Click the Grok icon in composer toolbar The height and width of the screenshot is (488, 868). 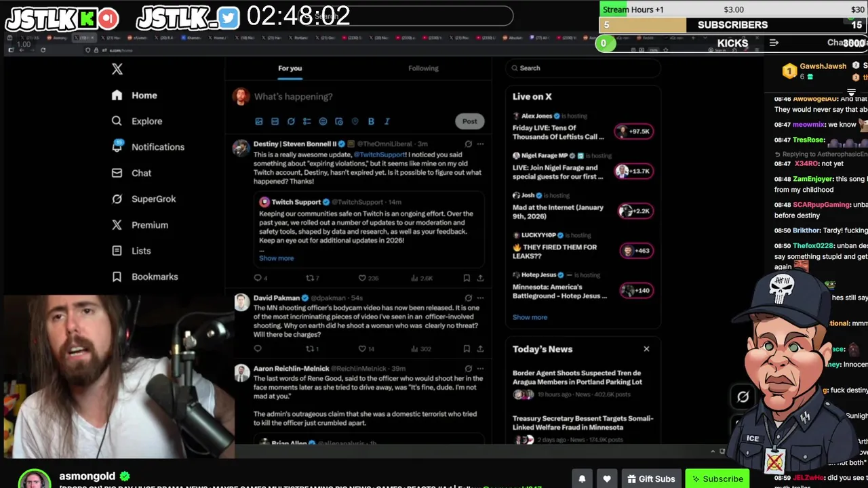(x=291, y=121)
